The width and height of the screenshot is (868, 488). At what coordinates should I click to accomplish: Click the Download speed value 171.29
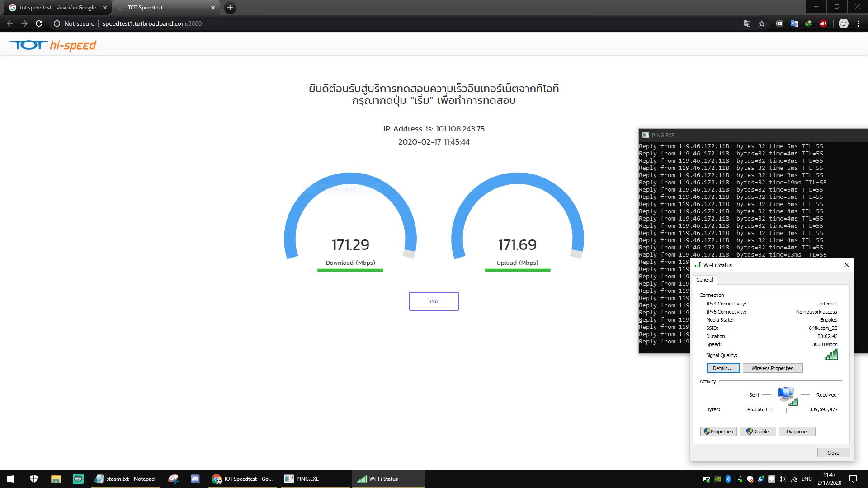[350, 245]
